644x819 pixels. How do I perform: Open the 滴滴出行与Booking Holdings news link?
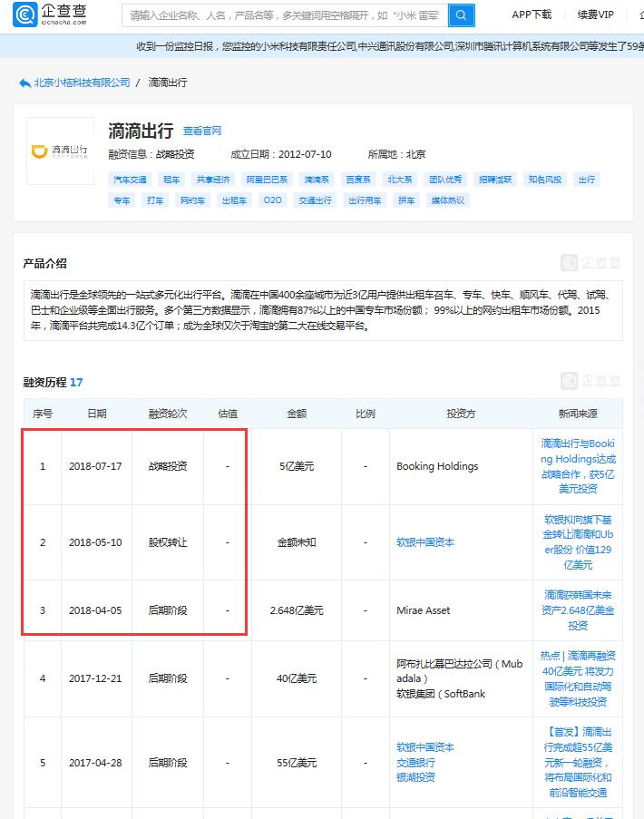578,466
